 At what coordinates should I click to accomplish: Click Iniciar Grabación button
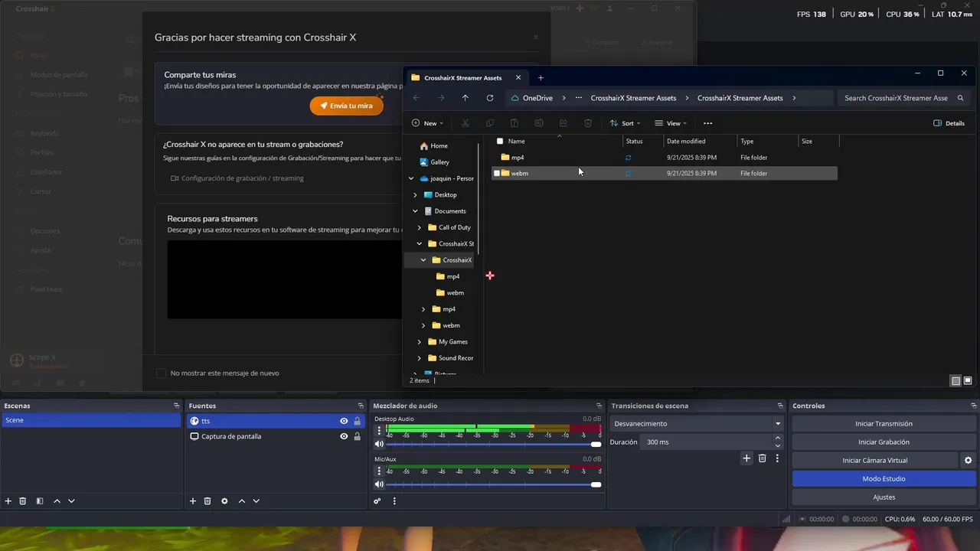(x=884, y=442)
